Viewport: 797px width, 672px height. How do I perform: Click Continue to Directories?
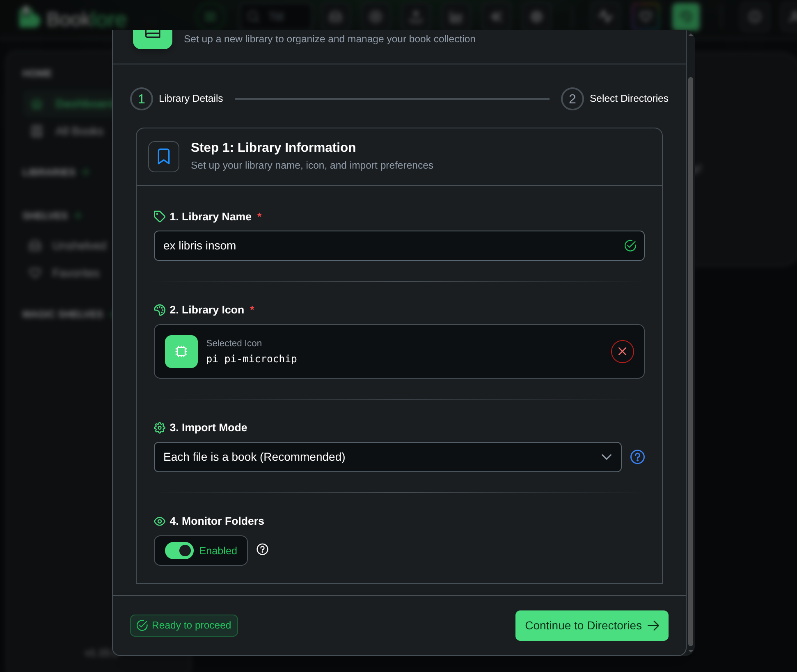click(x=591, y=626)
